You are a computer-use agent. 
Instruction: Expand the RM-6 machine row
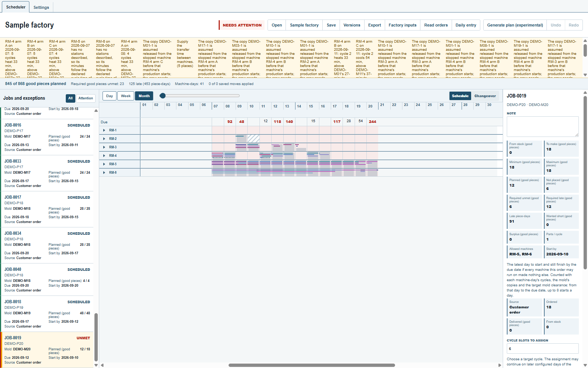click(104, 173)
